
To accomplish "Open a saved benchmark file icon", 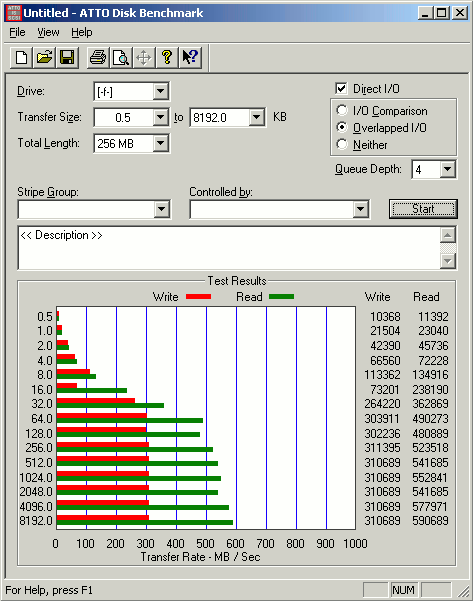I will pos(44,58).
